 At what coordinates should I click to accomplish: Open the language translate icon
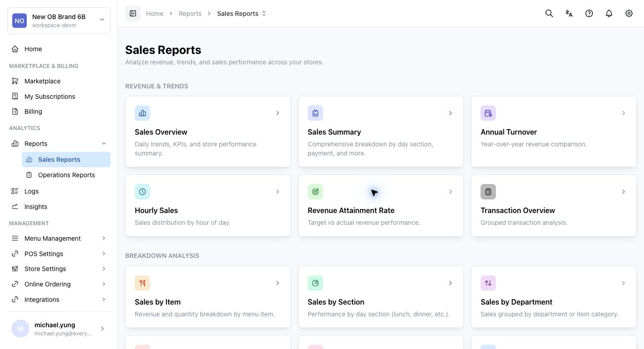[569, 14]
